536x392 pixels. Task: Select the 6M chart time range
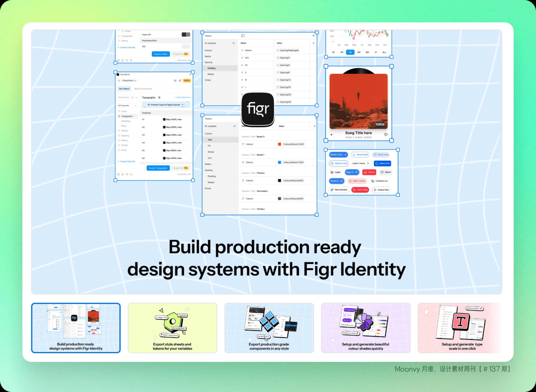pyautogui.click(x=367, y=52)
